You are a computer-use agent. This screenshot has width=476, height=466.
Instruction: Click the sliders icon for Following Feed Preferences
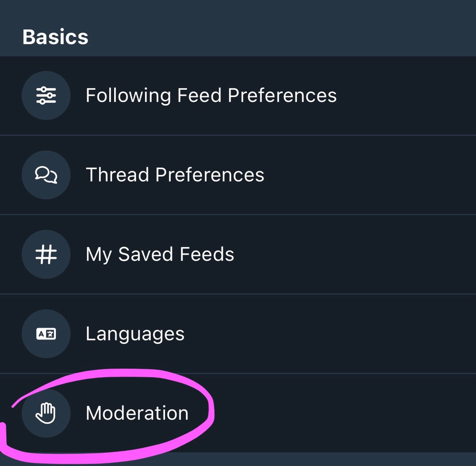point(46,95)
